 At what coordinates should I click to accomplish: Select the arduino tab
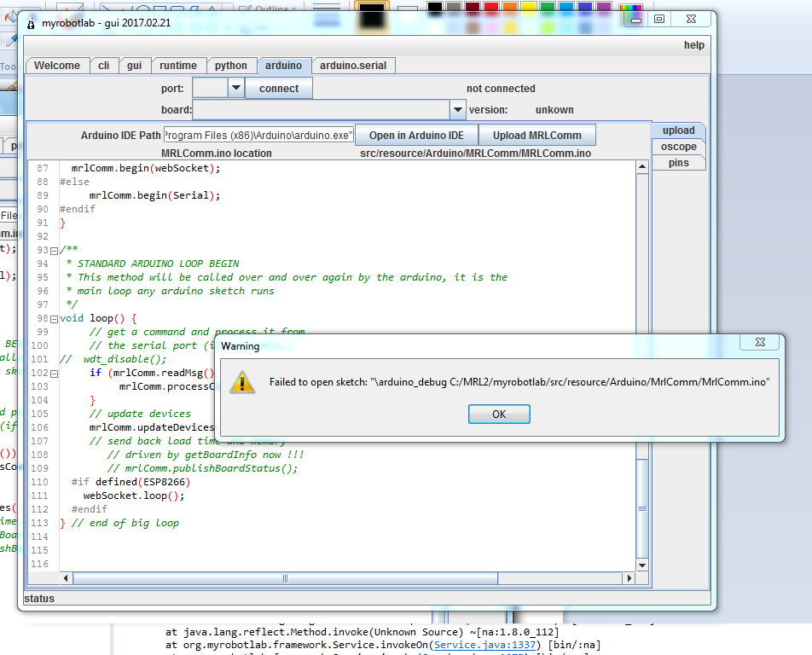click(x=283, y=66)
